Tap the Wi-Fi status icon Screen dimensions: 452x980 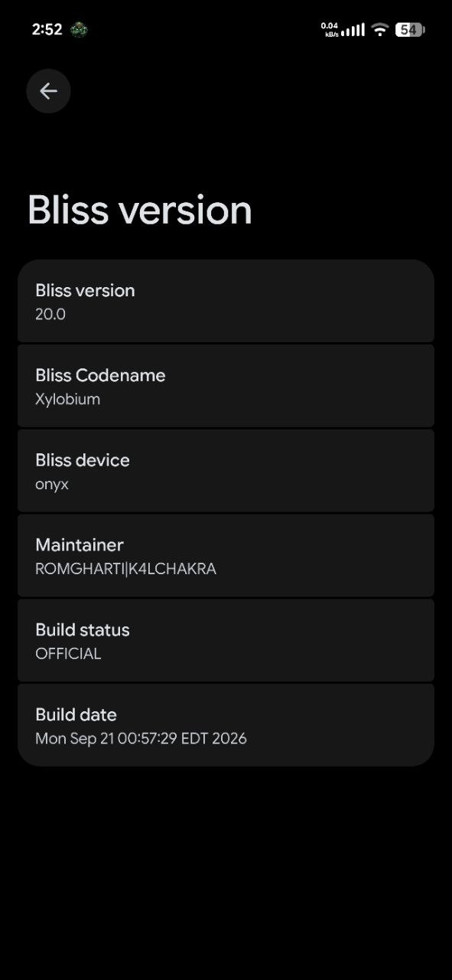pyautogui.click(x=379, y=30)
